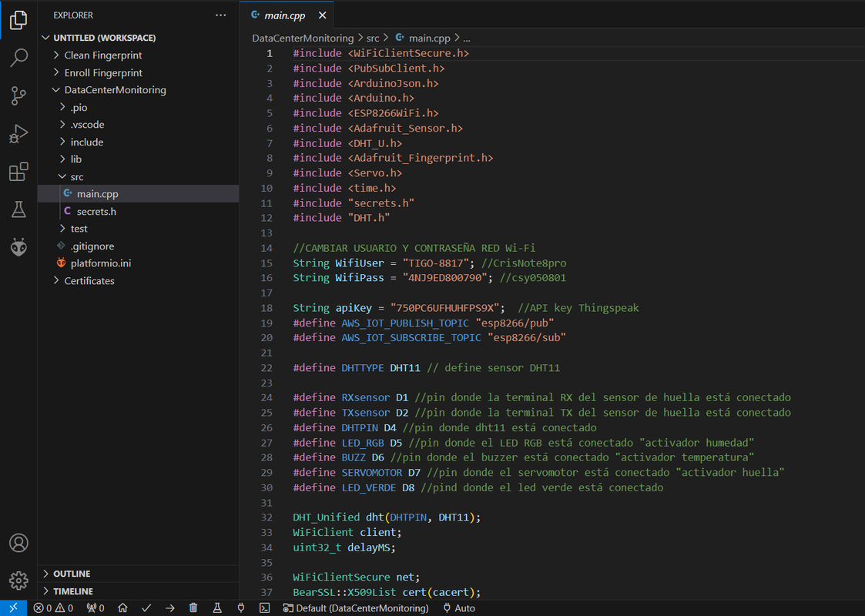
Task: Click main.cpp in the breadcrumb
Action: tap(429, 38)
